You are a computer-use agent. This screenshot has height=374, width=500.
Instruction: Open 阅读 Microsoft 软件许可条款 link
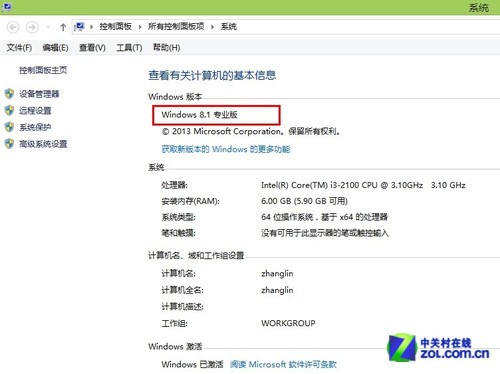283,364
